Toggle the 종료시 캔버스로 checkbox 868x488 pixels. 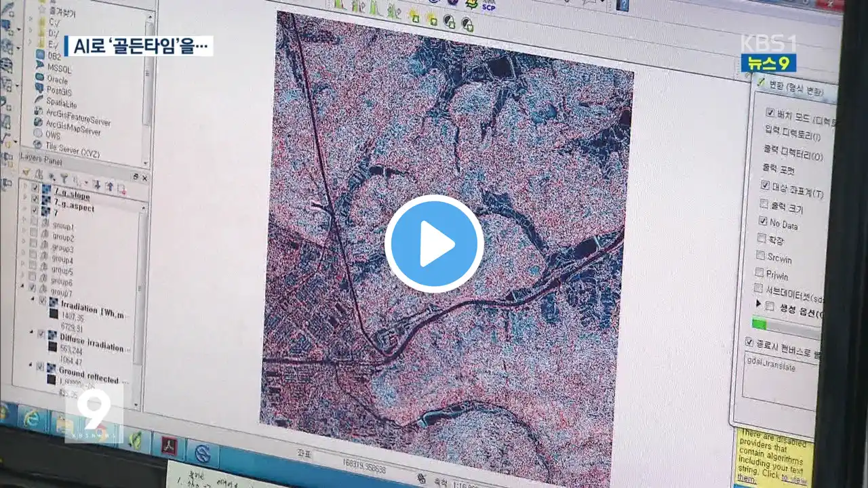point(749,342)
